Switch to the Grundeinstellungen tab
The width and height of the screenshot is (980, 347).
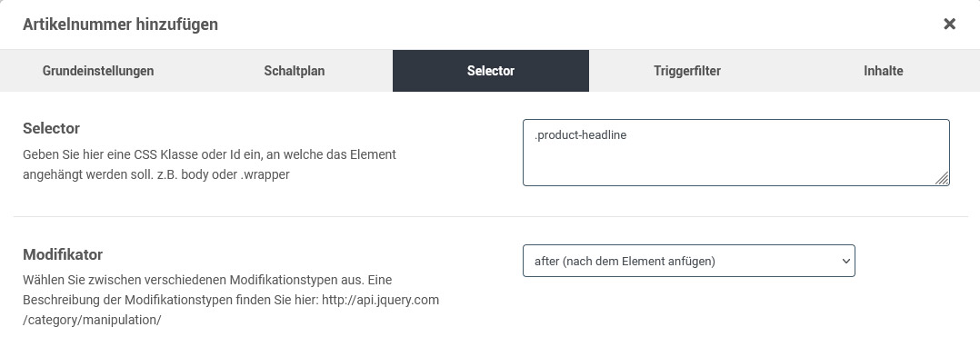coord(98,71)
